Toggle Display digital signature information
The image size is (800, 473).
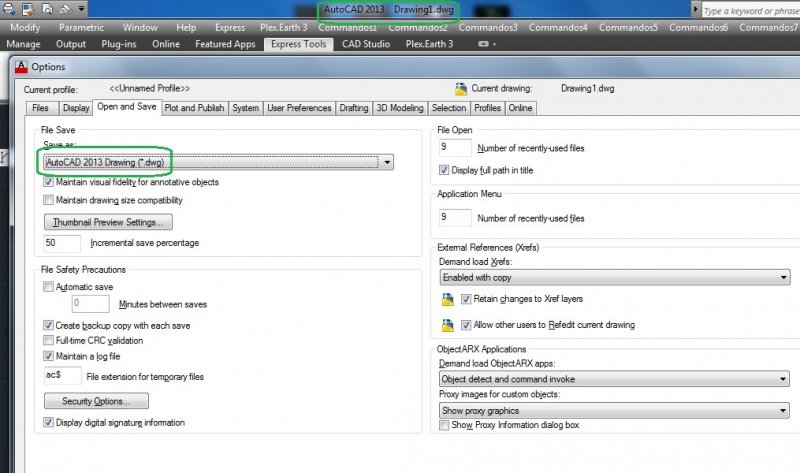[x=48, y=422]
